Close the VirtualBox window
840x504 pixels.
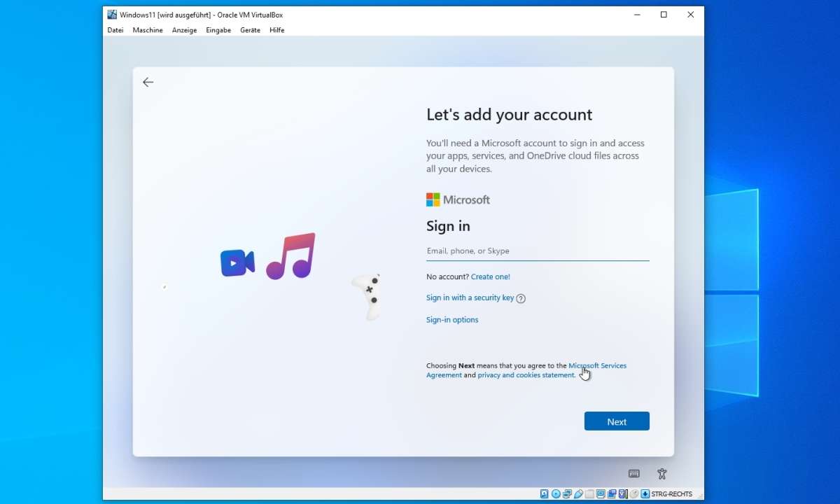[x=690, y=15]
